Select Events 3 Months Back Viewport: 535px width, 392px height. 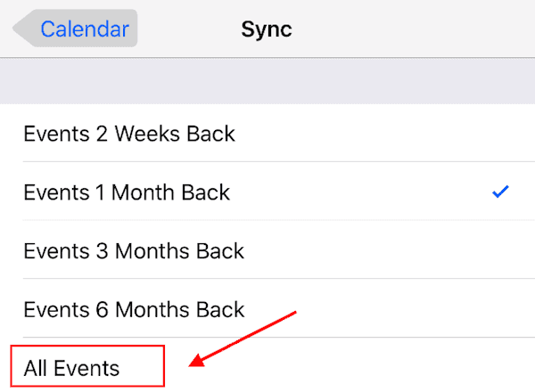coord(267,250)
